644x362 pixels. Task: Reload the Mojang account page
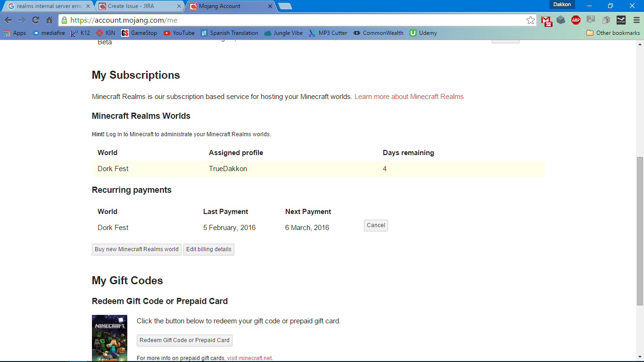35,20
